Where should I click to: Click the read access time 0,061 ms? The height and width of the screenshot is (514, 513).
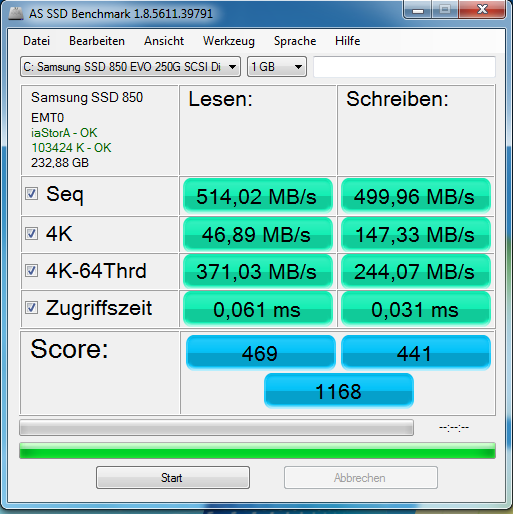(x=258, y=309)
